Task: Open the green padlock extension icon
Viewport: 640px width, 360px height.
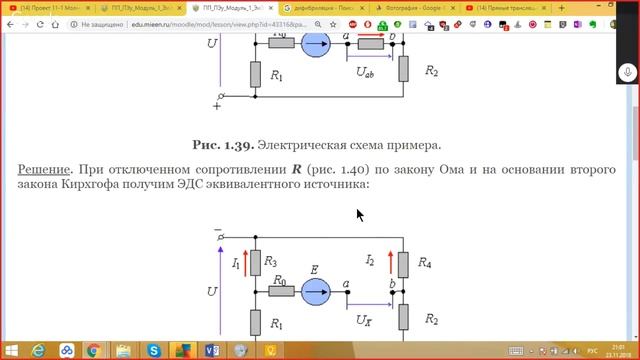Action: [x=382, y=25]
